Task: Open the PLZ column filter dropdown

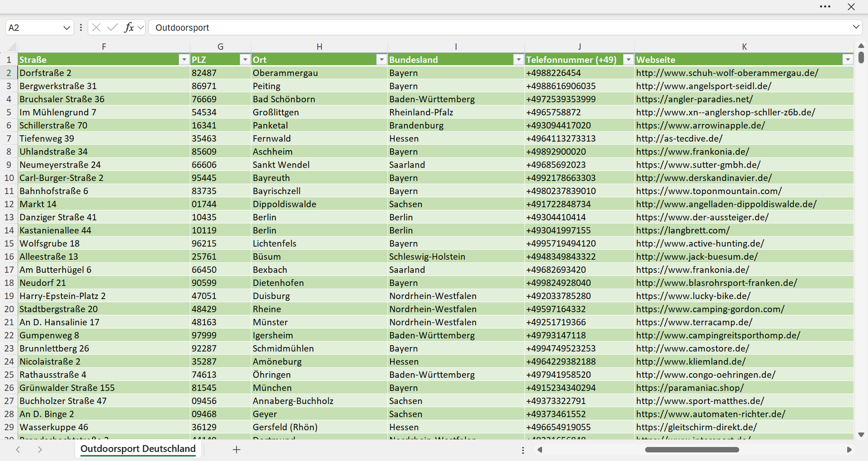Action: click(245, 59)
